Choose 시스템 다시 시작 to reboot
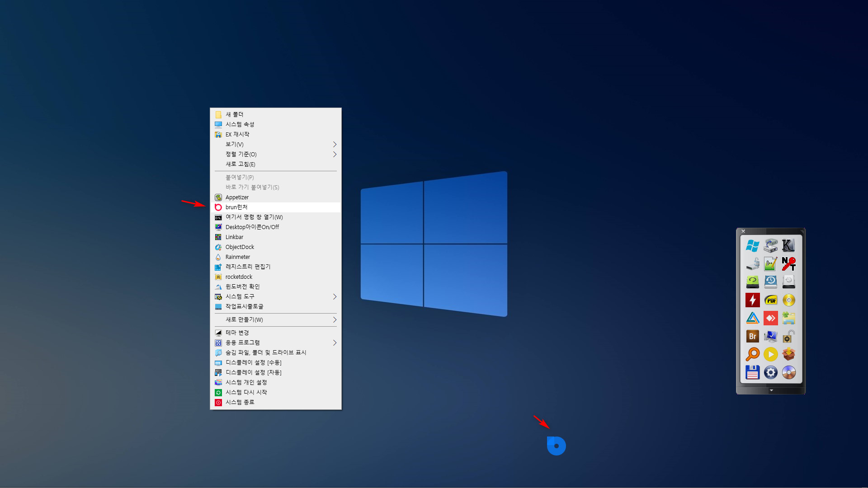The height and width of the screenshot is (488, 868). 276,393
